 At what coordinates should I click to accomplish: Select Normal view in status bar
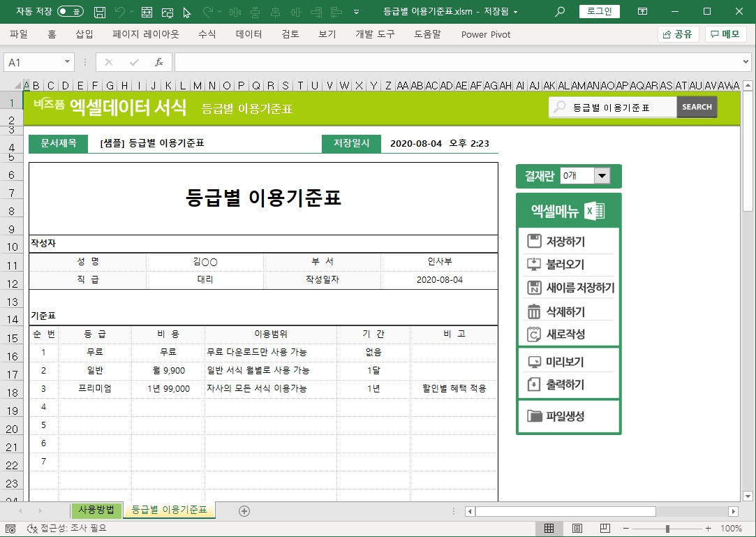[x=549, y=529]
